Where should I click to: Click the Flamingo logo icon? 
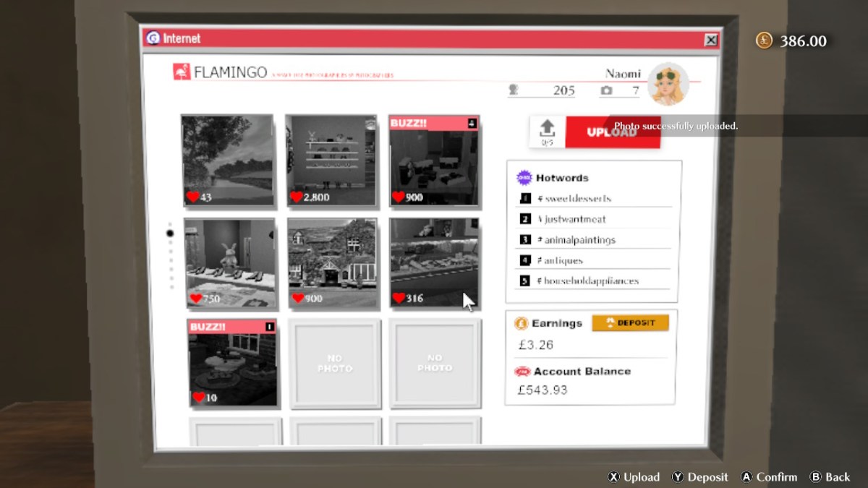click(x=182, y=72)
